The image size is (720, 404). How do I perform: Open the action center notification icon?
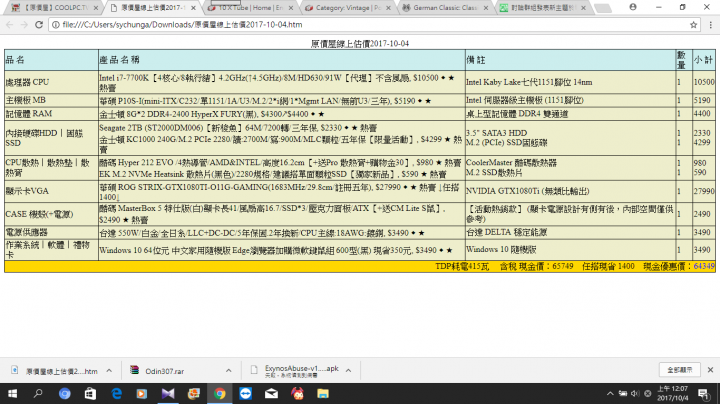point(703,393)
